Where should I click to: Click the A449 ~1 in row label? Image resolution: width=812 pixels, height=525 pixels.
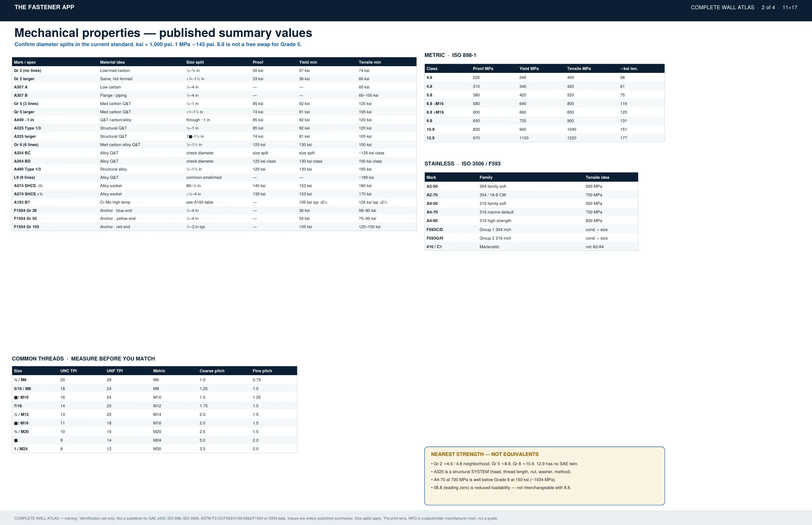pyautogui.click(x=24, y=120)
